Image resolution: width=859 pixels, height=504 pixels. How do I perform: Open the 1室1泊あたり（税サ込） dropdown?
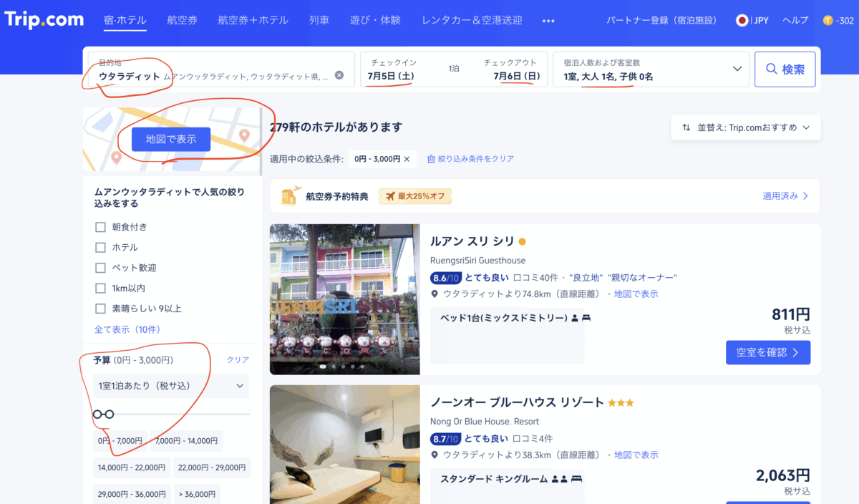(171, 386)
